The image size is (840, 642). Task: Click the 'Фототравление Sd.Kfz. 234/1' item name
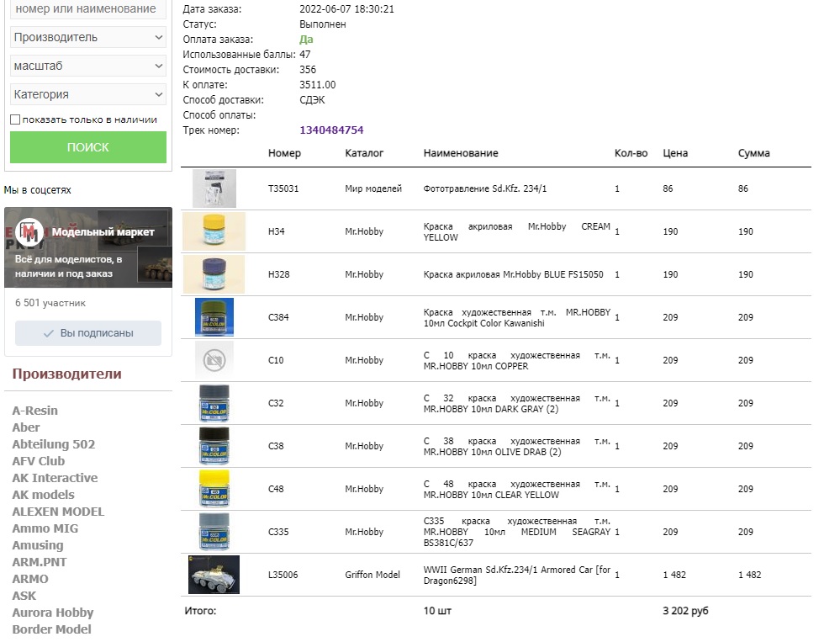[x=485, y=188]
